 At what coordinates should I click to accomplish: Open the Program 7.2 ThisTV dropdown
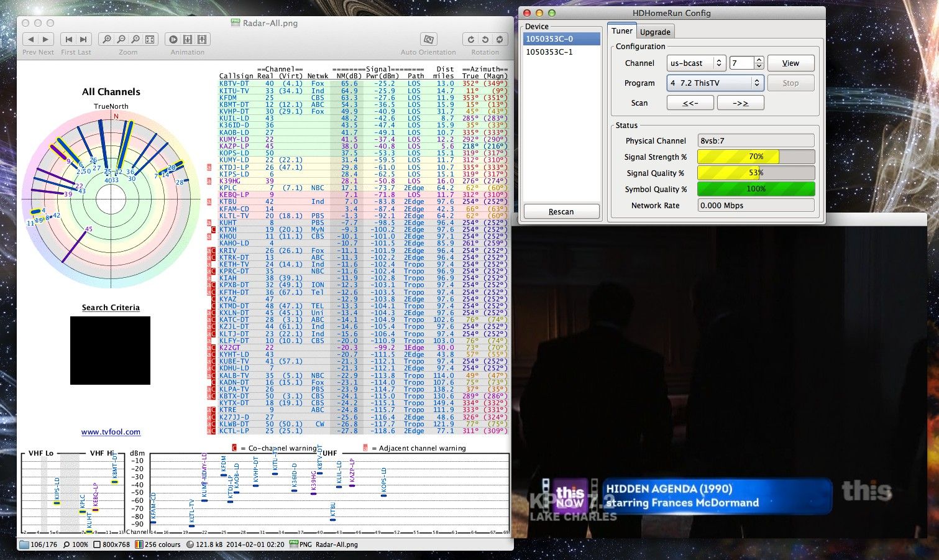click(x=715, y=83)
